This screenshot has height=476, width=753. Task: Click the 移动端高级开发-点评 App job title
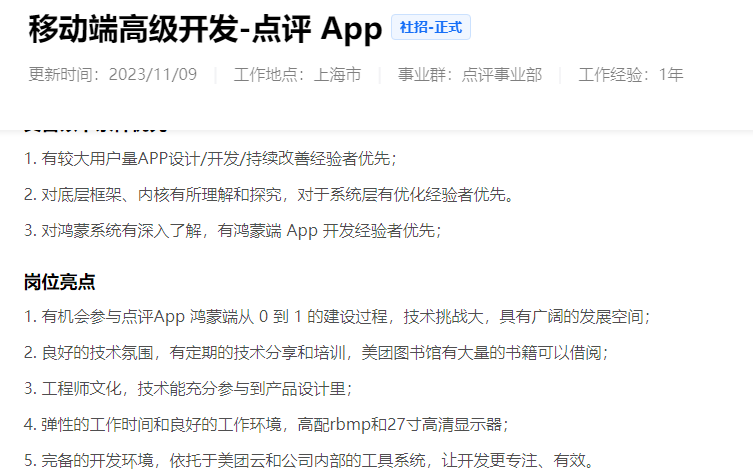tap(205, 29)
